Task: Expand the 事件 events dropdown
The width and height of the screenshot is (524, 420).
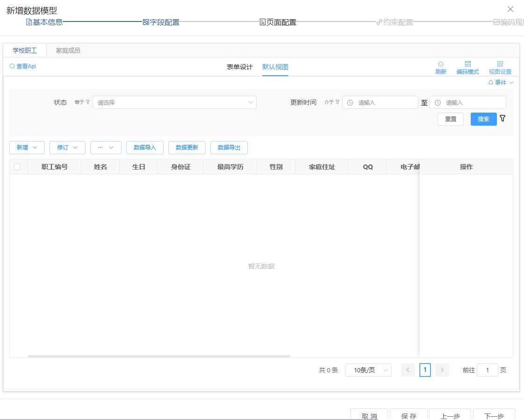Action: [x=501, y=83]
